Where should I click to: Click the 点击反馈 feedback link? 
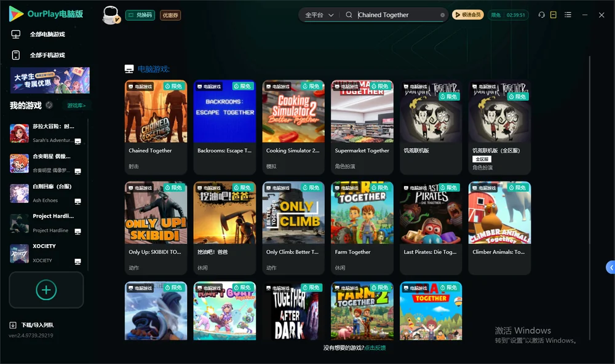[x=375, y=347]
